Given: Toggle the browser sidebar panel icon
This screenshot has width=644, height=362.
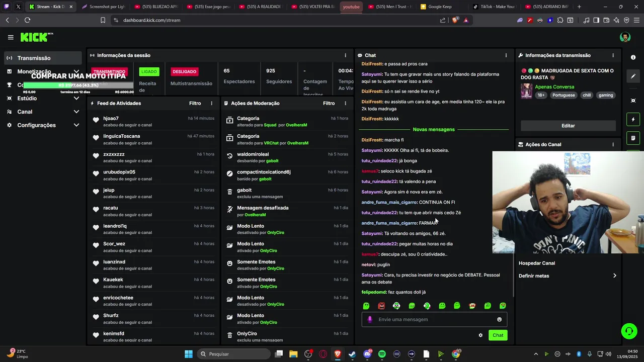Looking at the screenshot, I should click(596, 20).
